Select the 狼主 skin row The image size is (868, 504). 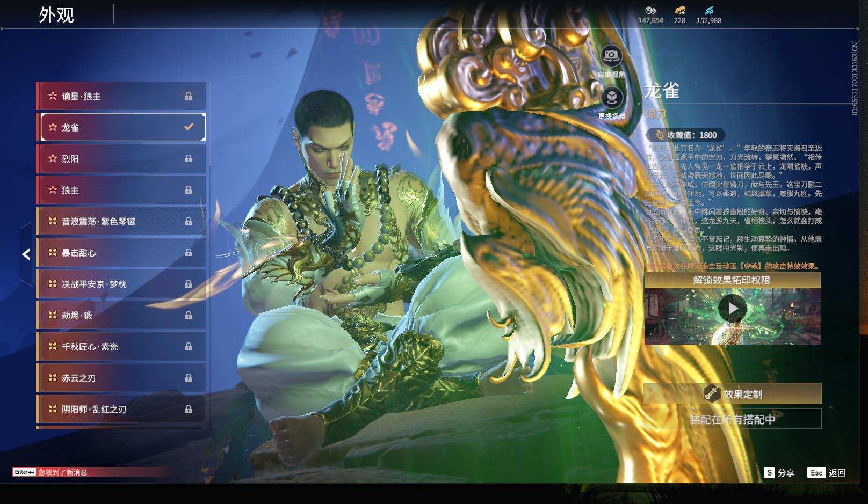point(121,190)
